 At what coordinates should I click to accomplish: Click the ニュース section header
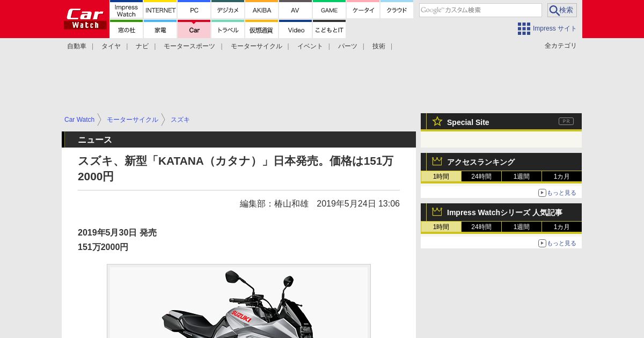pos(239,139)
